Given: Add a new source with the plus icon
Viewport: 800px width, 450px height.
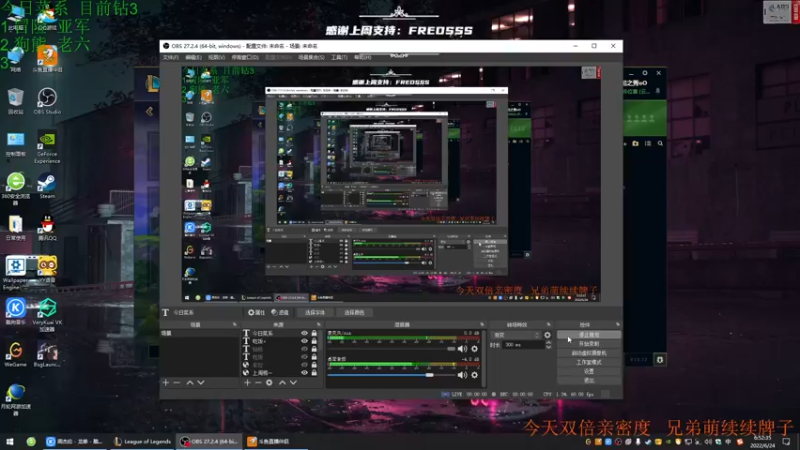Looking at the screenshot, I should coord(247,382).
